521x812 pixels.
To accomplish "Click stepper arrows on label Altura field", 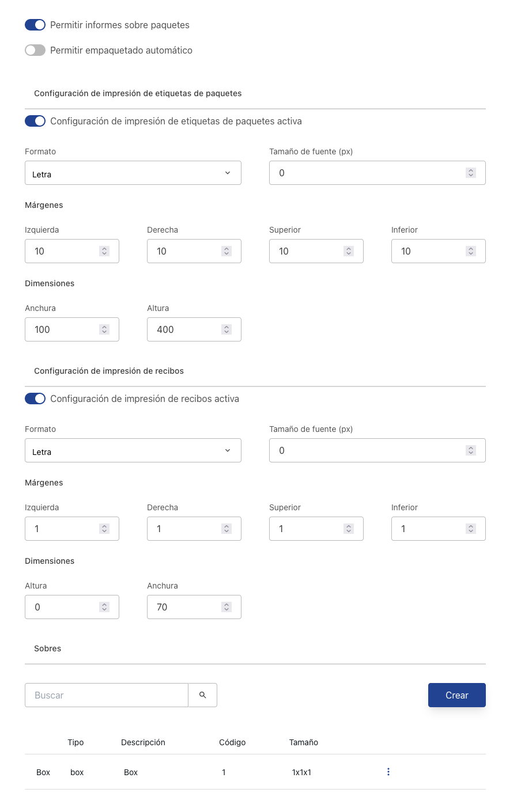I will point(226,329).
